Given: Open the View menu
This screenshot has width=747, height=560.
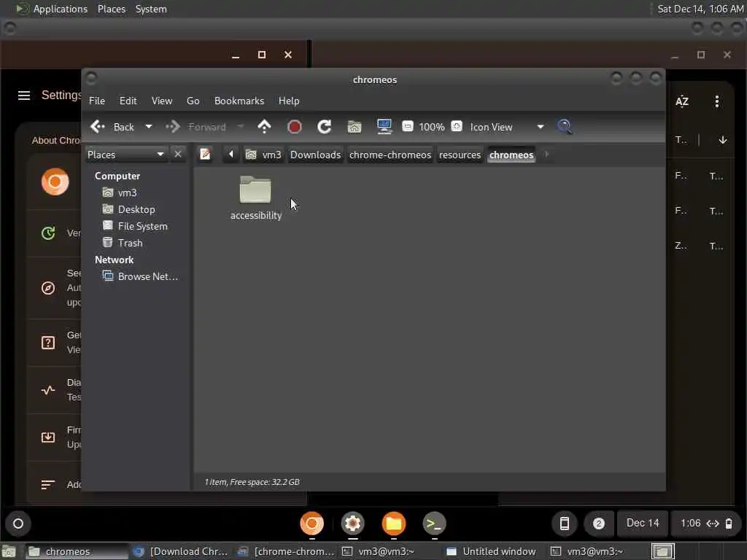Looking at the screenshot, I should pos(162,101).
